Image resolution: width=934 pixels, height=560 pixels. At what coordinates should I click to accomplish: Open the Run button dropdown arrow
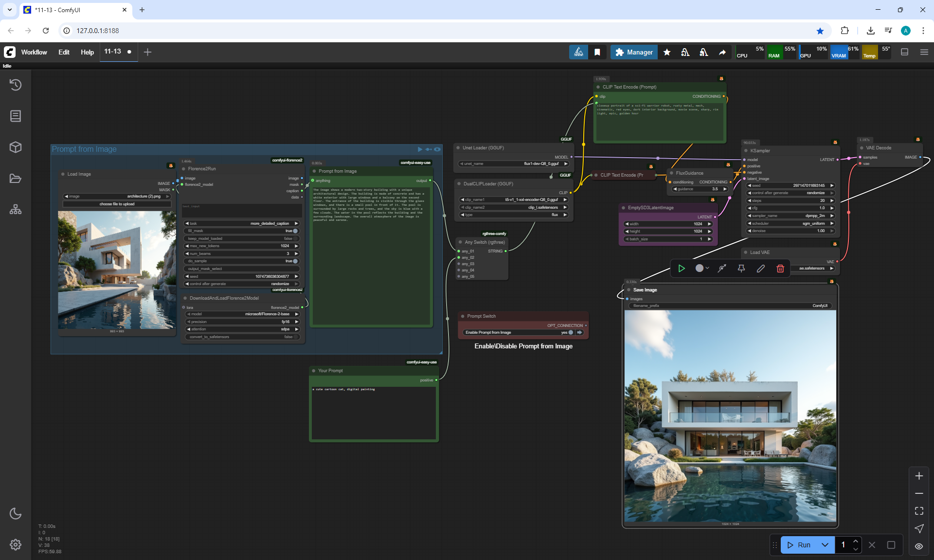(825, 545)
